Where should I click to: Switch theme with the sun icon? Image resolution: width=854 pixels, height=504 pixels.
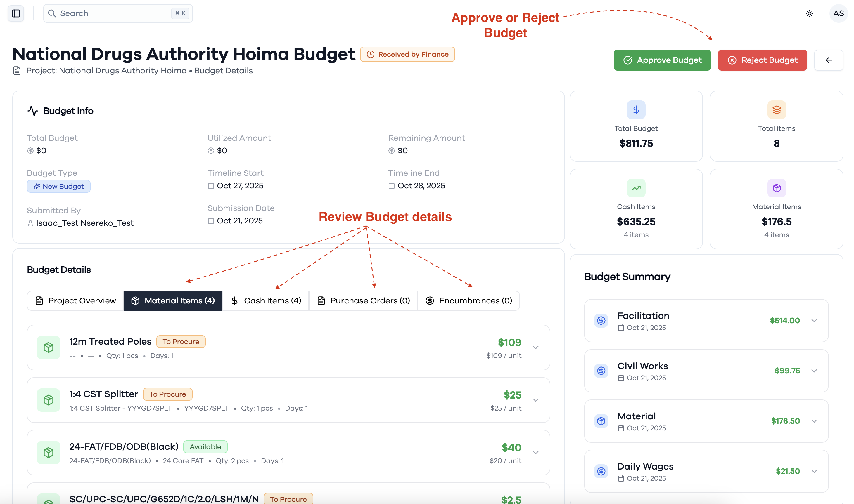[x=810, y=13]
